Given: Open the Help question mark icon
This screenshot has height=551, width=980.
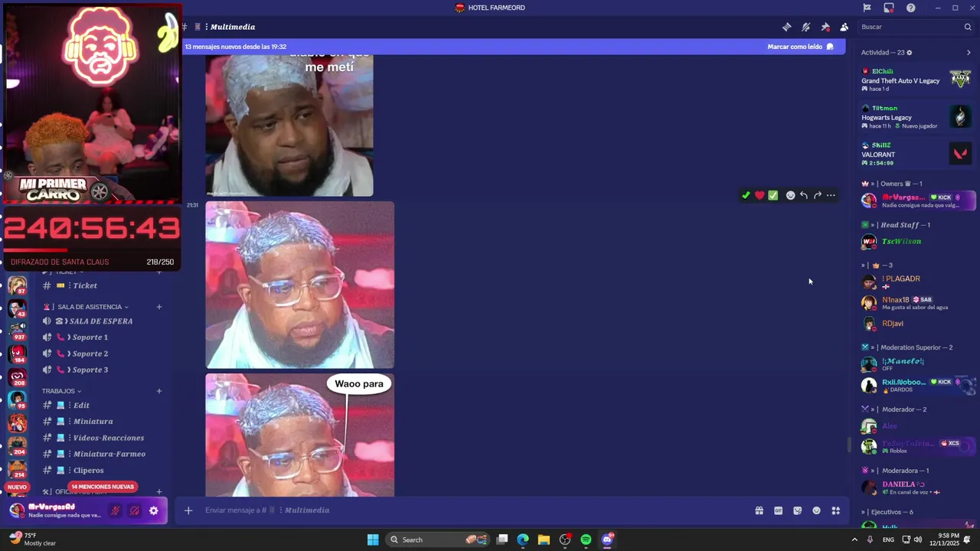Looking at the screenshot, I should point(910,8).
